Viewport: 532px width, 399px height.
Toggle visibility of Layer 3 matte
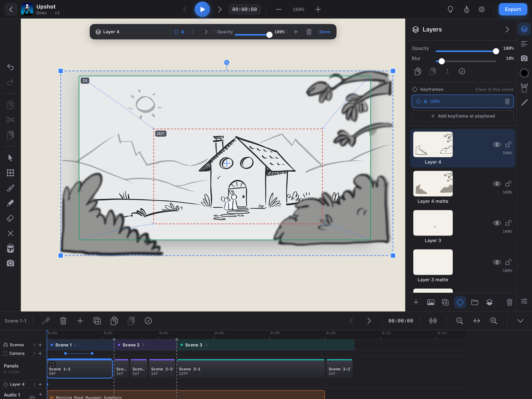click(497, 262)
